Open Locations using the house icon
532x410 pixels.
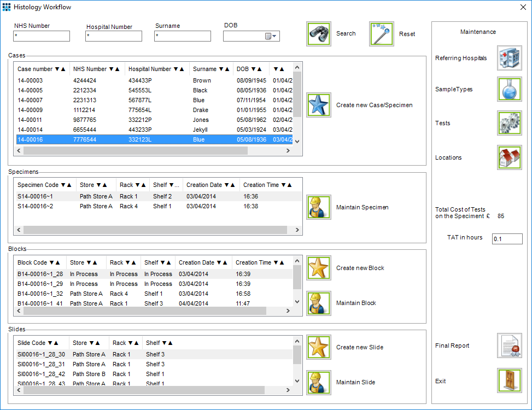[509, 157]
